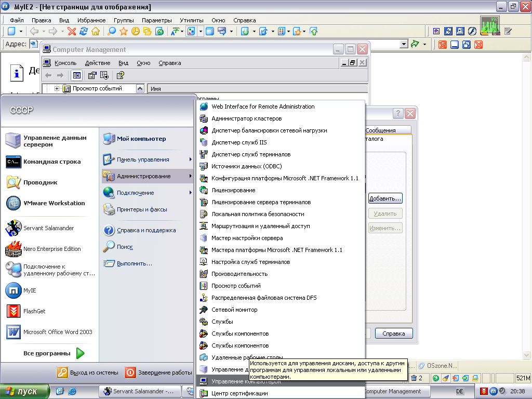Select Центр сертификации menu item
Image resolution: width=532 pixels, height=399 pixels.
click(281, 393)
